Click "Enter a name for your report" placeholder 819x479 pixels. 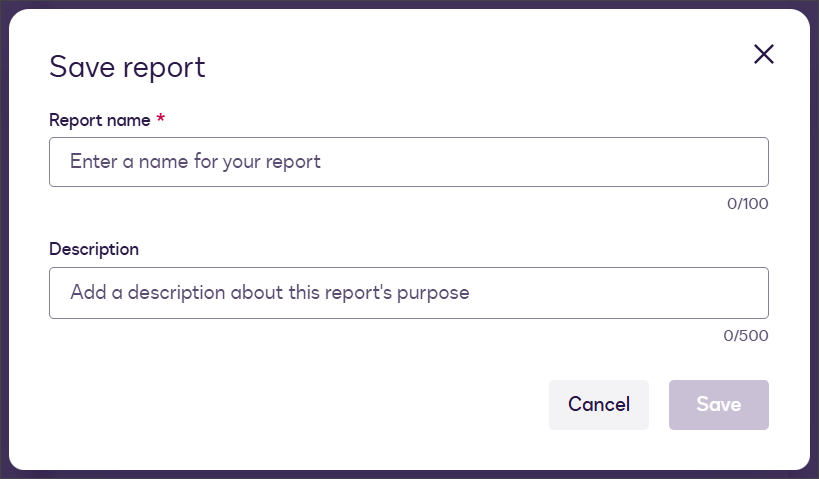coord(195,161)
